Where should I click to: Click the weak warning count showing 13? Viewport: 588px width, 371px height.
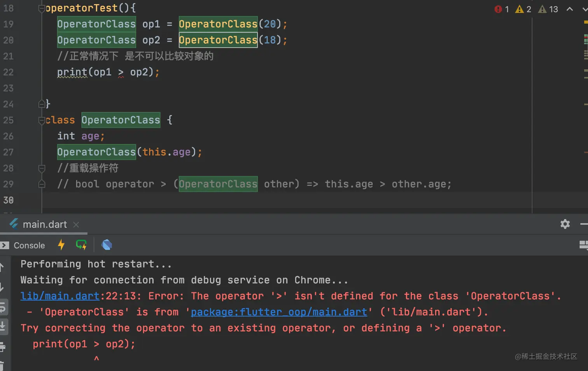coord(548,9)
